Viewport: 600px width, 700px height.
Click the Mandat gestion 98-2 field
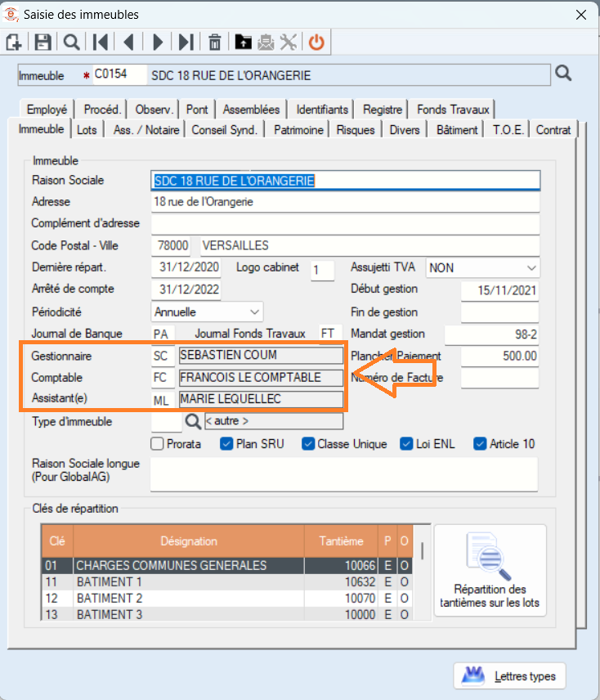point(491,334)
